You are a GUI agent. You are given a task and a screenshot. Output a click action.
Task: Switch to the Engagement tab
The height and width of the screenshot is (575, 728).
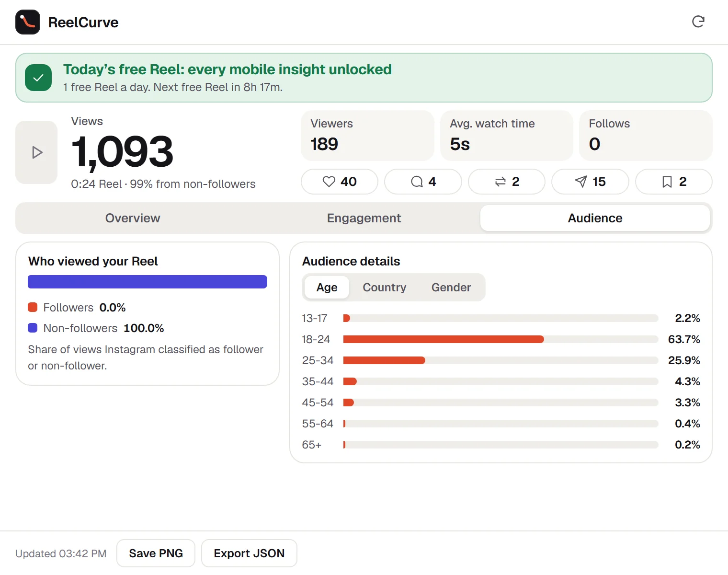tap(364, 218)
